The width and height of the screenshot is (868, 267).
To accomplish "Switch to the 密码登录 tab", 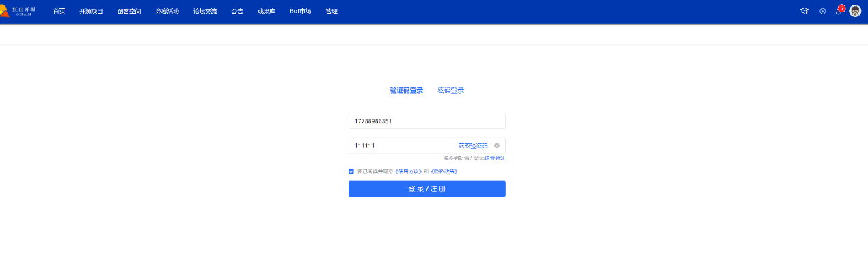I will [451, 91].
